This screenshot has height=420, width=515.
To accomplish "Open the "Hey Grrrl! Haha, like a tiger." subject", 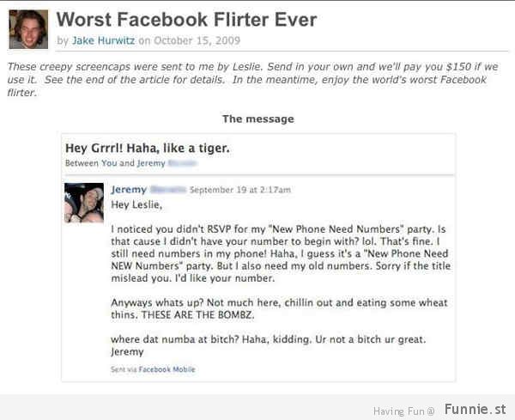I will click(147, 148).
